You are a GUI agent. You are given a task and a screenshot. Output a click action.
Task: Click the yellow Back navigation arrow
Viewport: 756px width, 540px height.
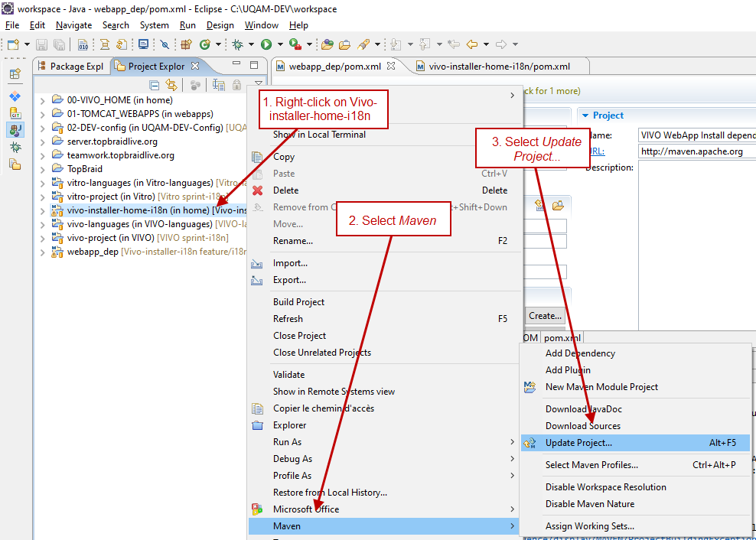pyautogui.click(x=472, y=44)
